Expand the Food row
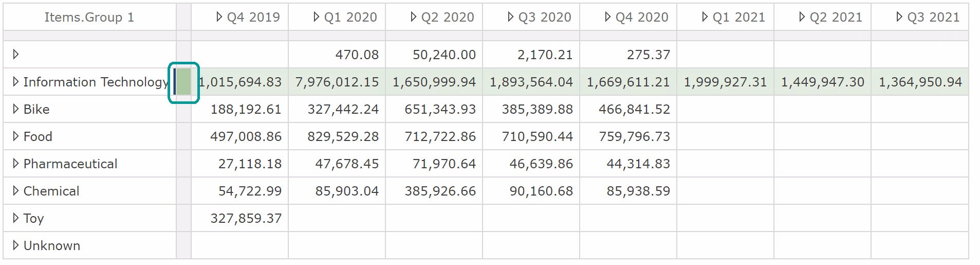The height and width of the screenshot is (265, 980). [x=16, y=136]
